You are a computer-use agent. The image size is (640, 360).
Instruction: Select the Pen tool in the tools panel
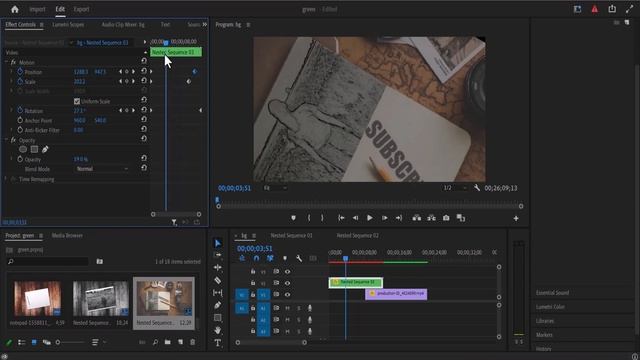click(x=218, y=305)
